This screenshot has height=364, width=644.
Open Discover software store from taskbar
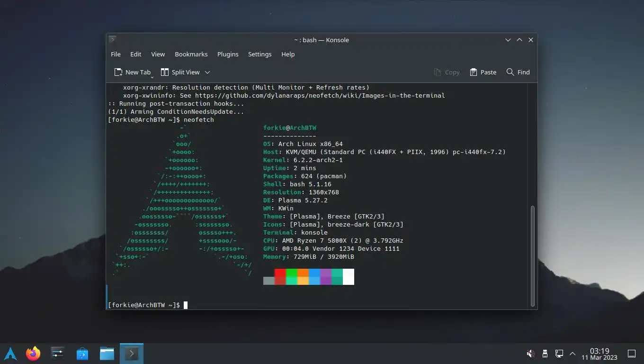(x=82, y=354)
